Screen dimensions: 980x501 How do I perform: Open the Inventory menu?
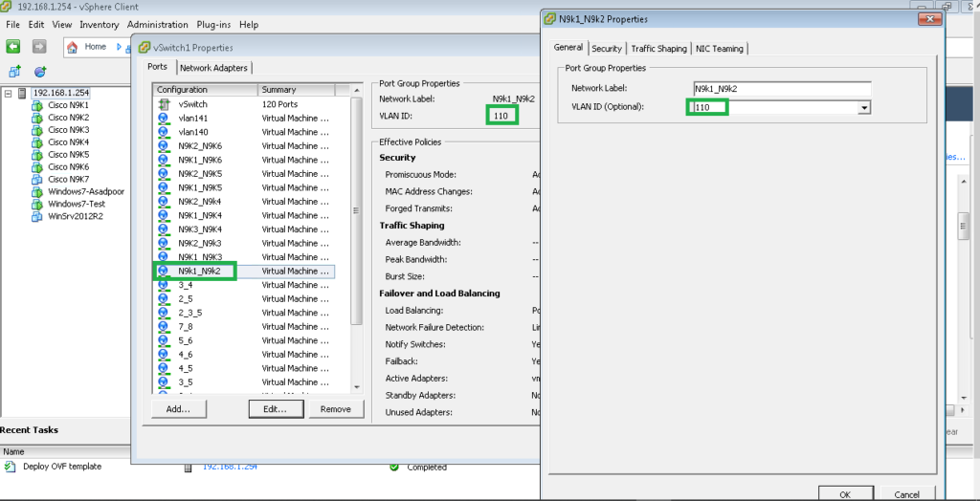[x=99, y=24]
